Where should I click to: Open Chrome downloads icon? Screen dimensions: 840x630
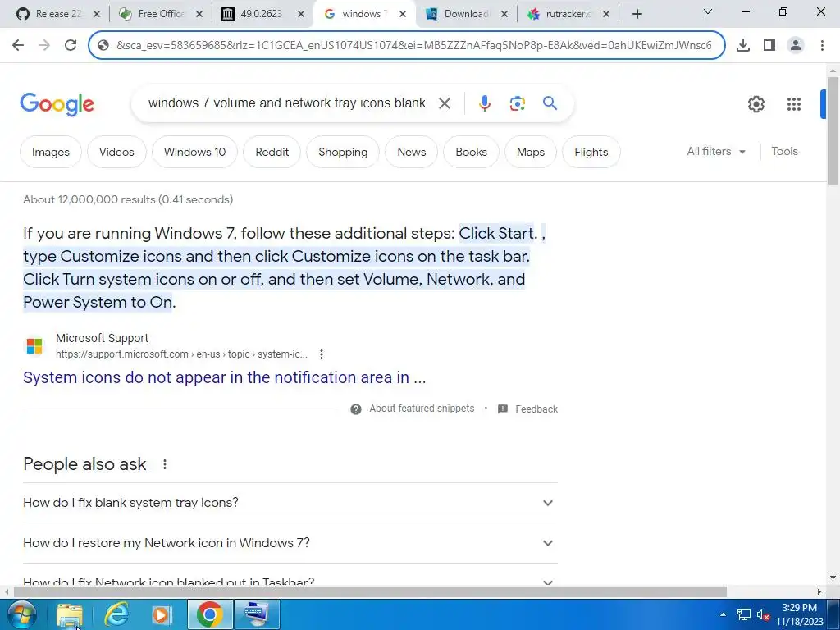[743, 45]
